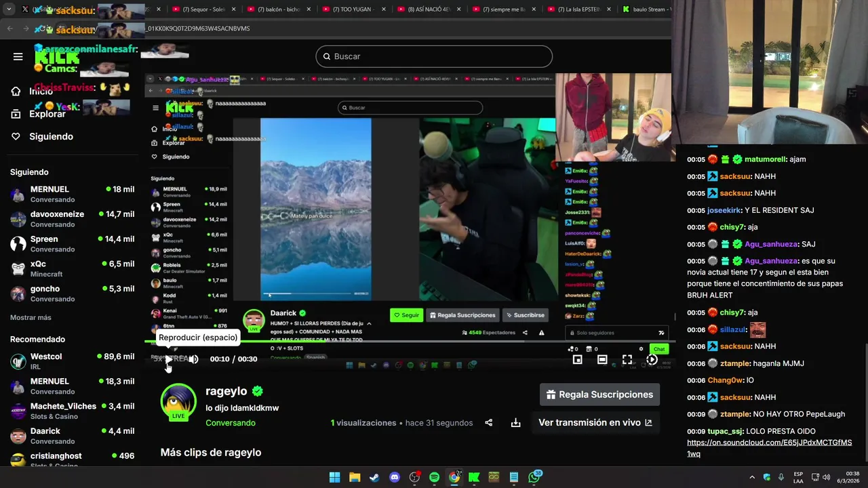Open Notepad app in taskbar
Image resolution: width=868 pixels, height=488 pixels.
(x=514, y=477)
